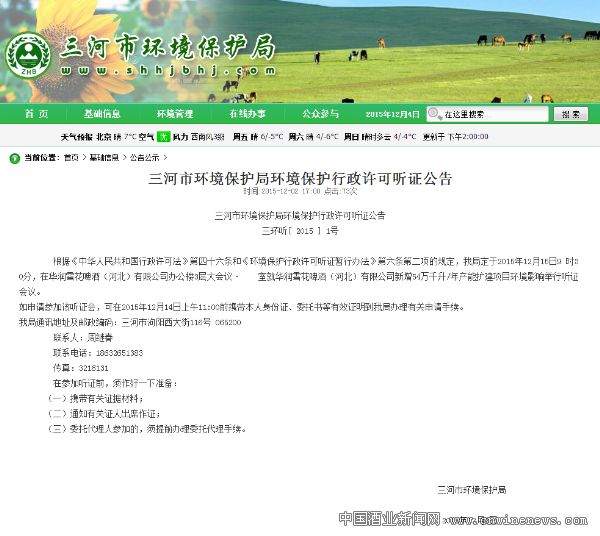Click the search magnifier icon in search box
The image size is (600, 536).
pyautogui.click(x=436, y=114)
